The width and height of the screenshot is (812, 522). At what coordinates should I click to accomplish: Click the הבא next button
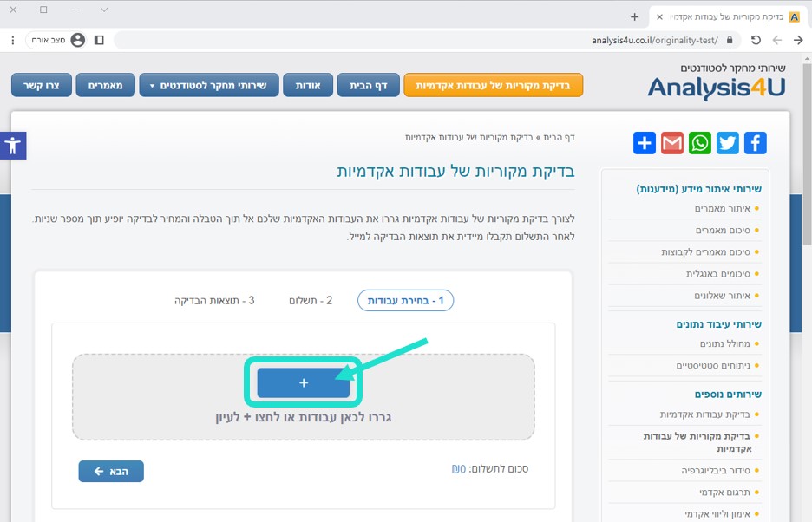coord(111,471)
